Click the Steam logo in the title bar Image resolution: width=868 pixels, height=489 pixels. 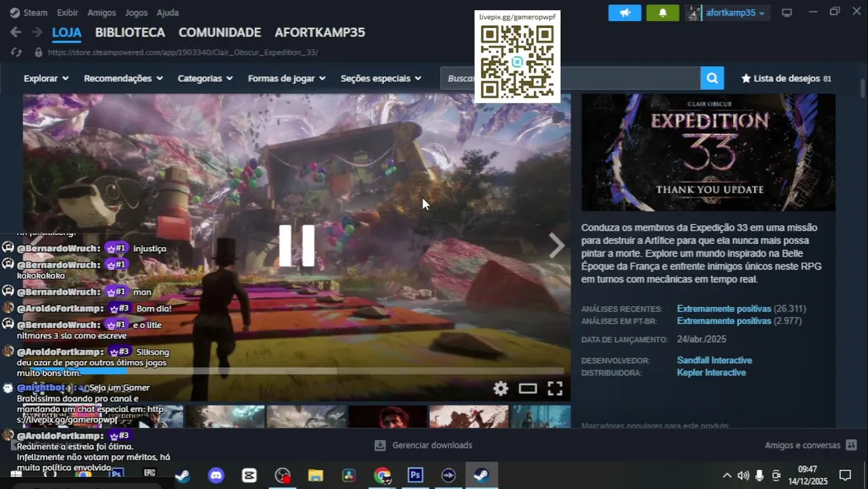click(14, 13)
